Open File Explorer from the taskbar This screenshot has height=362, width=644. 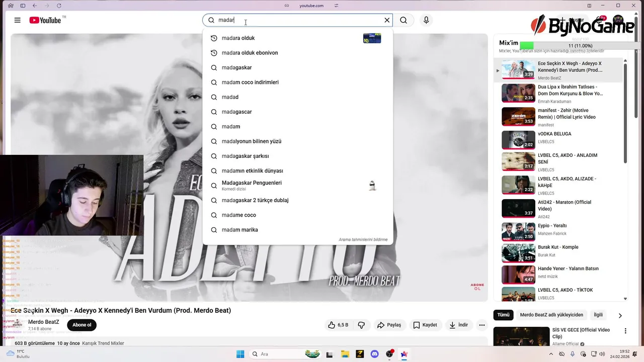(345, 354)
